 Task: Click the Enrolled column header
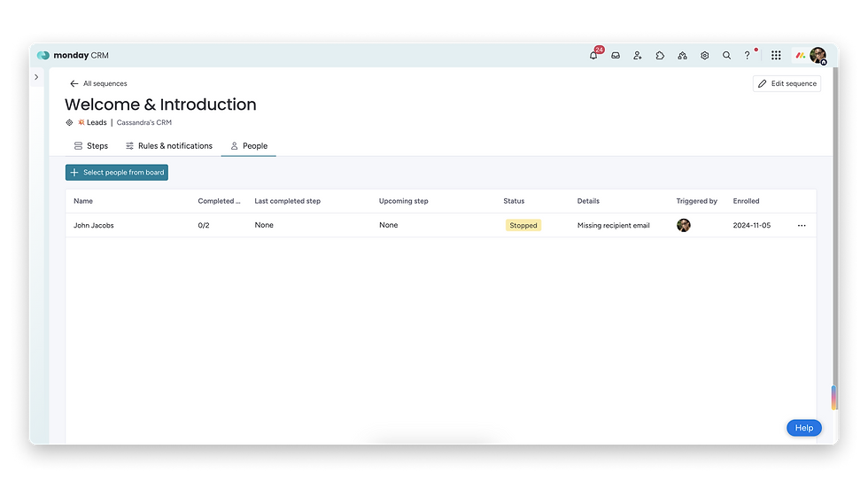(x=746, y=201)
